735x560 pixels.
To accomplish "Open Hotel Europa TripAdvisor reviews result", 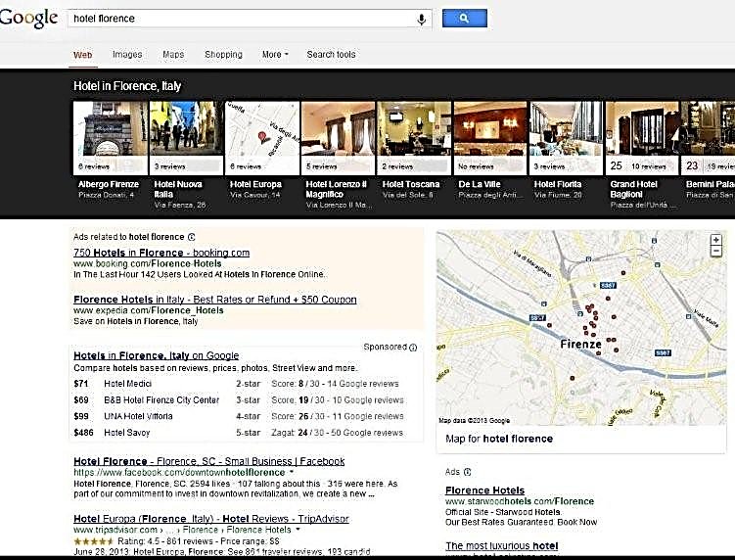I will 211,519.
